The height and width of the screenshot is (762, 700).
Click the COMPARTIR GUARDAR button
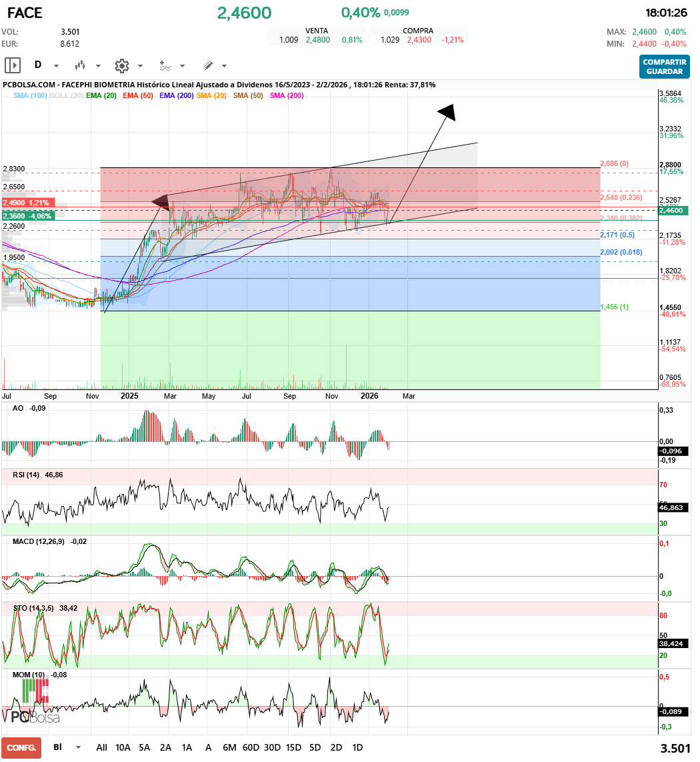[x=664, y=66]
